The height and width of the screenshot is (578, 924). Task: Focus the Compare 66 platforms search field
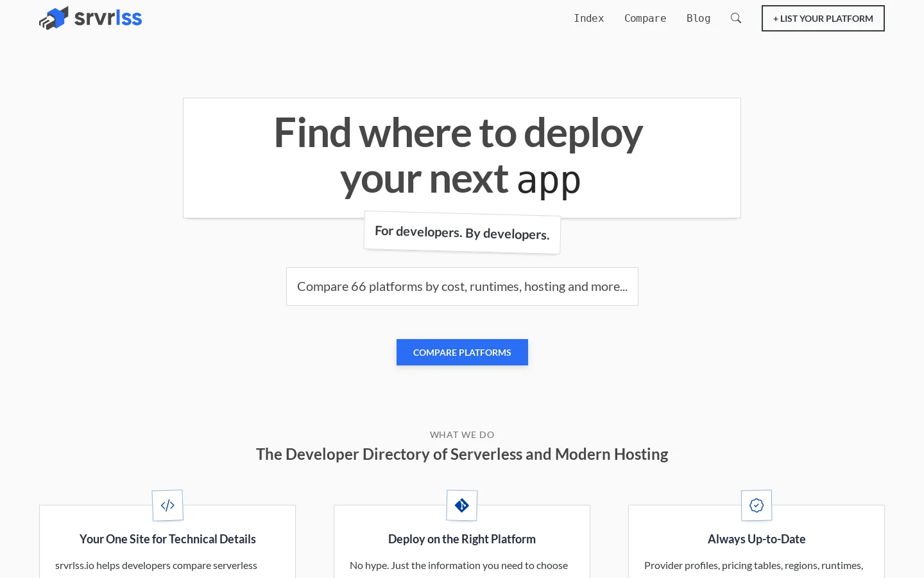point(462,286)
